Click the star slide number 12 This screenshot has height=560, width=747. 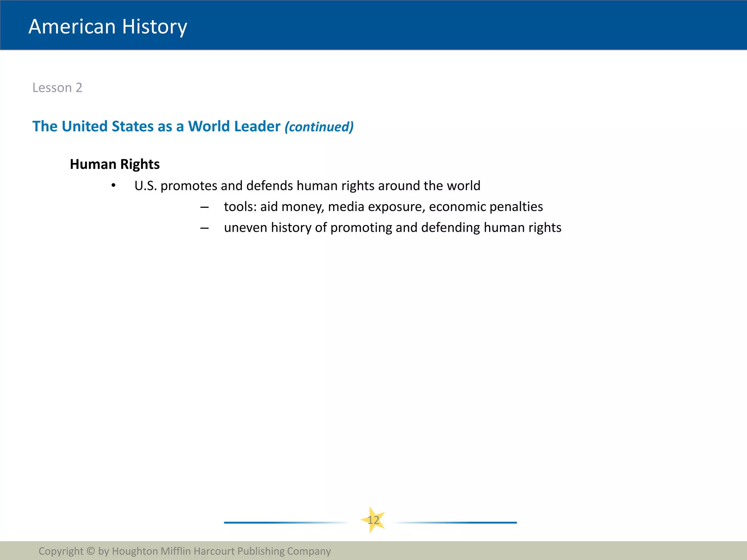[x=373, y=520]
